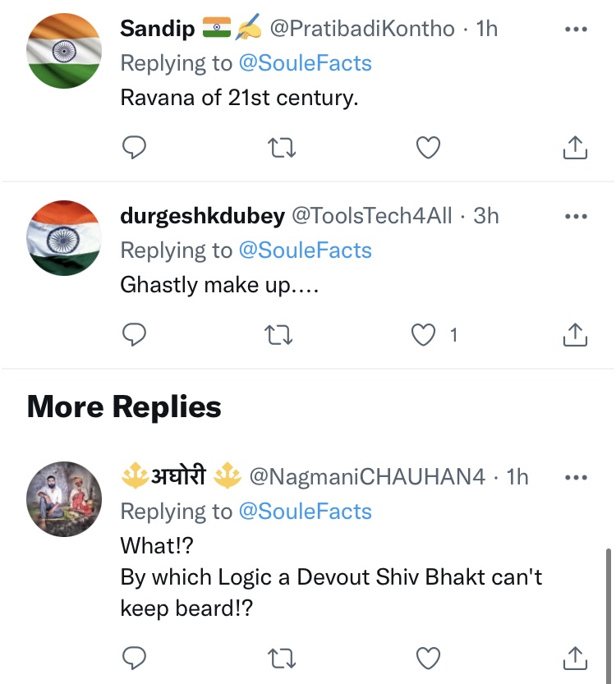Open more options for NagmaniCHAUHAN4's tweet
This screenshot has height=684, width=616.
[x=577, y=477]
